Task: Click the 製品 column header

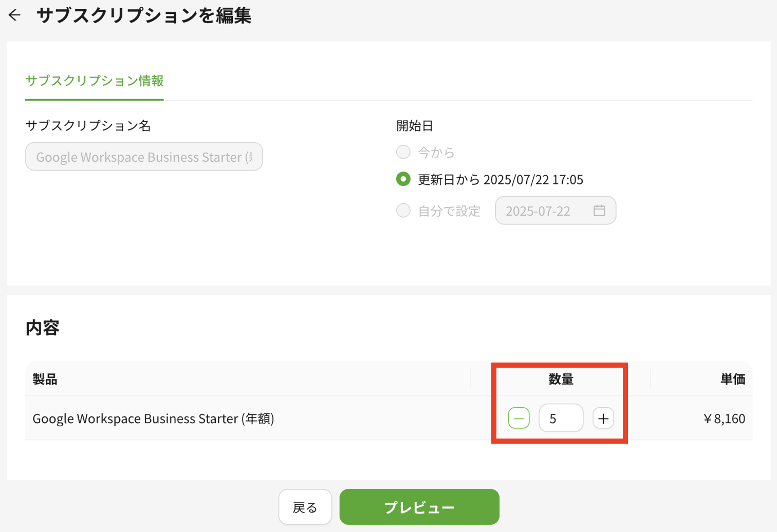Action: coord(45,379)
